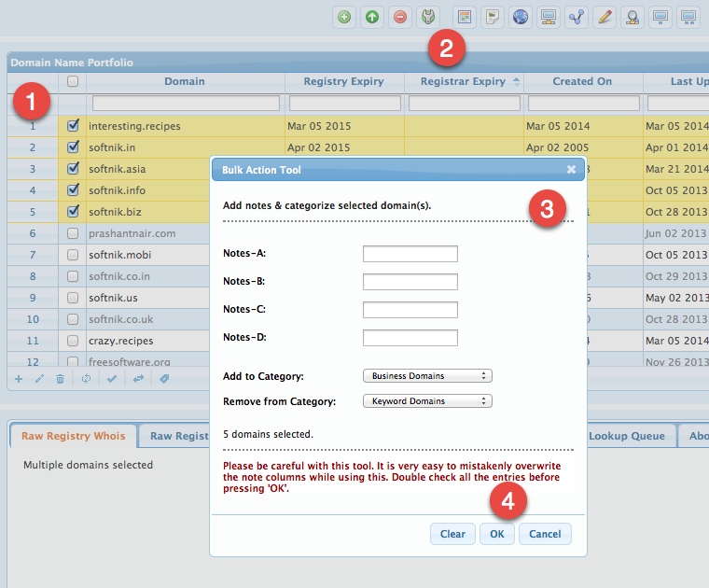This screenshot has height=588, width=709.
Task: Check the softnik.mobi checkbox
Action: pos(73,255)
